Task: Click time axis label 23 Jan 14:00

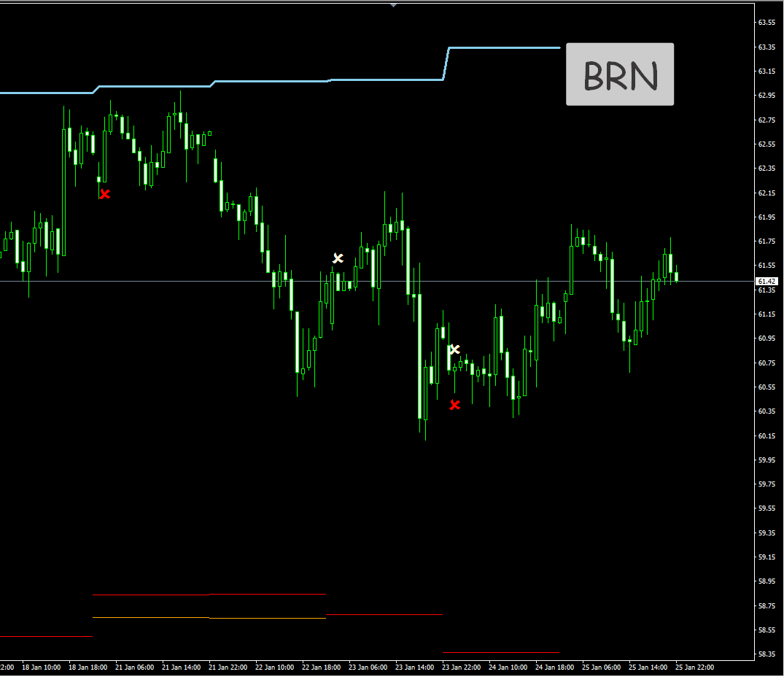Action: [414, 667]
